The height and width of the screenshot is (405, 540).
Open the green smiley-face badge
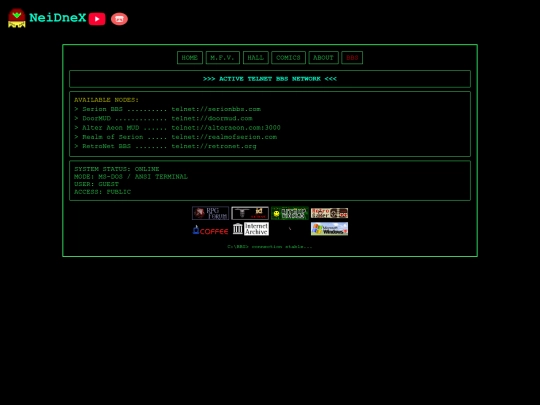click(290, 213)
